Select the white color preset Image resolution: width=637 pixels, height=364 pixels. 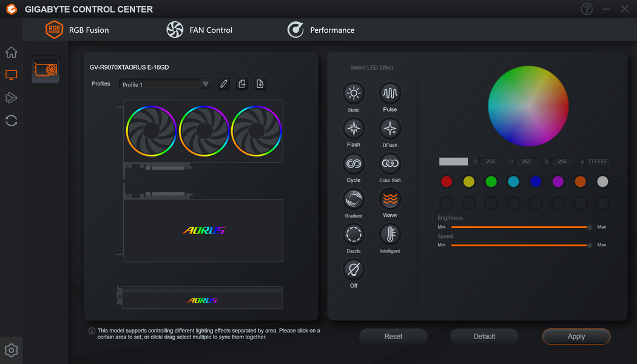[602, 181]
